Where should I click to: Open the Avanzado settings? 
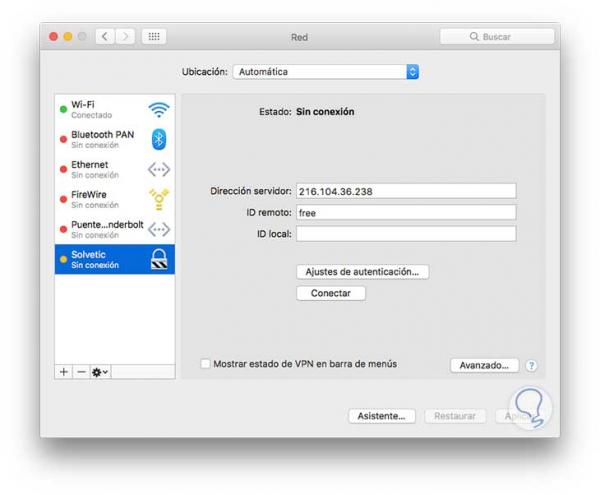point(484,365)
